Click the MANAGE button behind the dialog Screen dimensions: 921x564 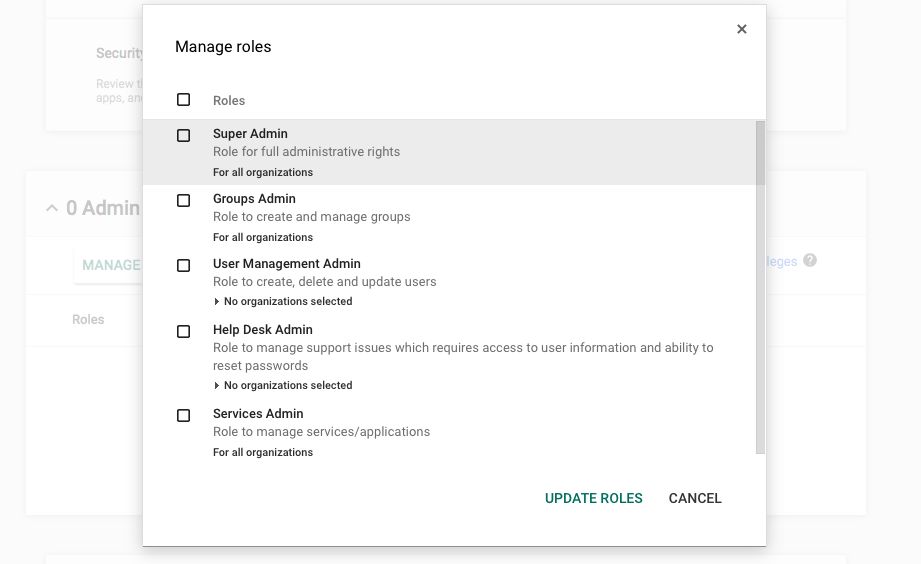point(110,265)
